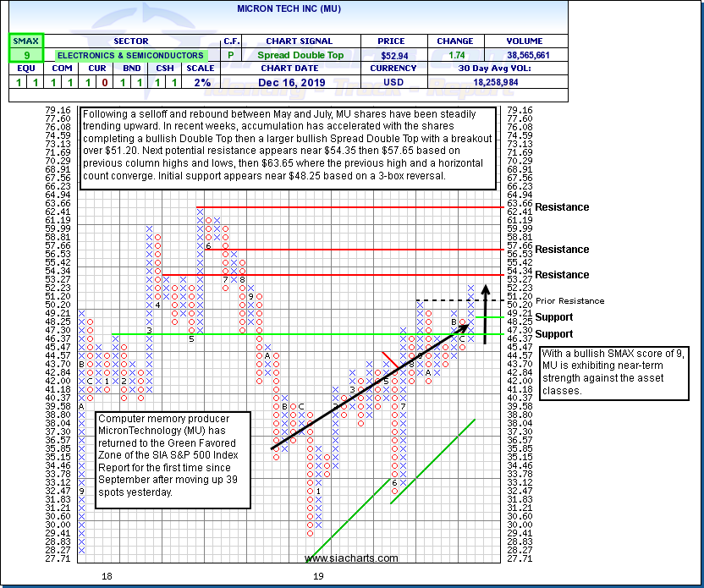
Task: Click the SMAX score 9 box
Action: point(25,55)
